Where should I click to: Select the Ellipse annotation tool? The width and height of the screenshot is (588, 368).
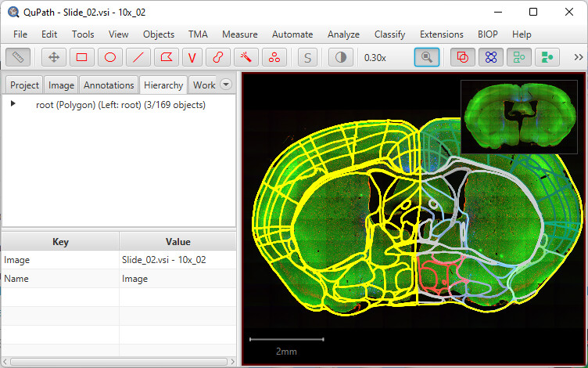coord(110,57)
